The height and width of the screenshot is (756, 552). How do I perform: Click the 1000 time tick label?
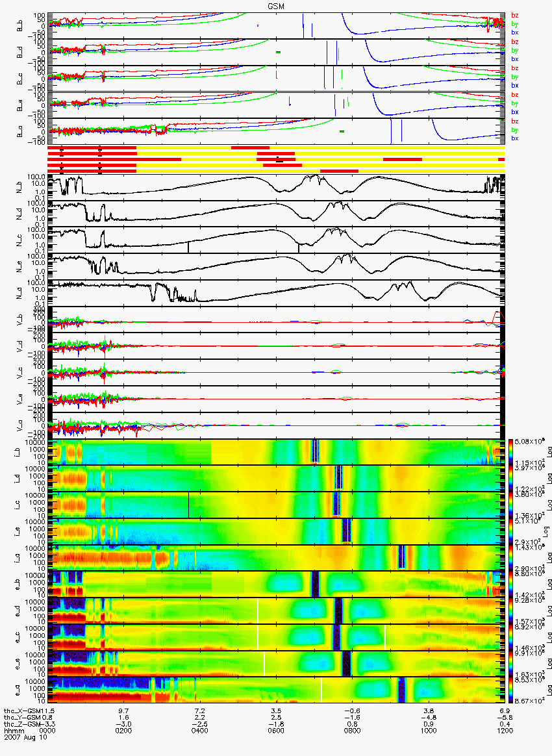pos(429,731)
